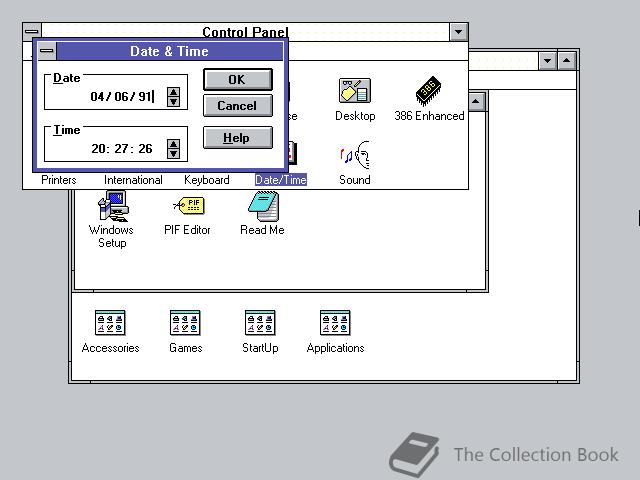Open the Accessories program group

click(x=110, y=322)
